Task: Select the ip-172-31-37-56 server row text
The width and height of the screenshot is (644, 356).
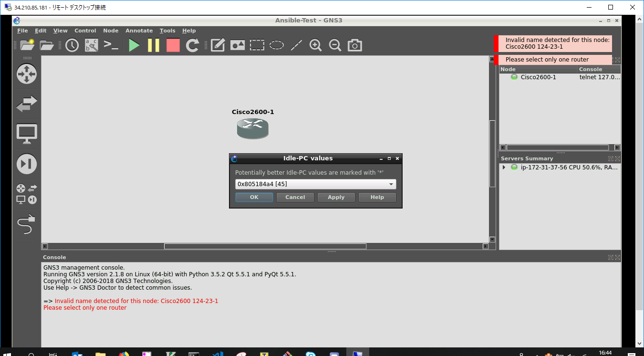Action: tap(570, 168)
